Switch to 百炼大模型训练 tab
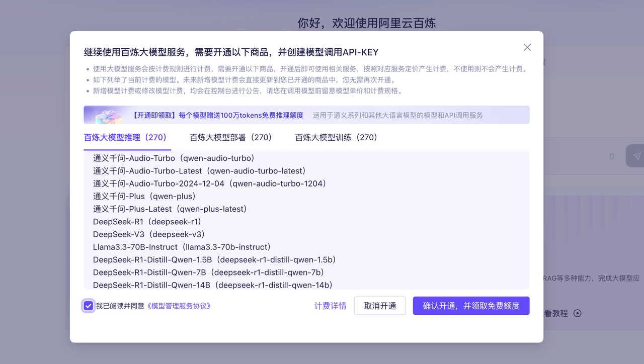The width and height of the screenshot is (644, 364). coord(336,137)
